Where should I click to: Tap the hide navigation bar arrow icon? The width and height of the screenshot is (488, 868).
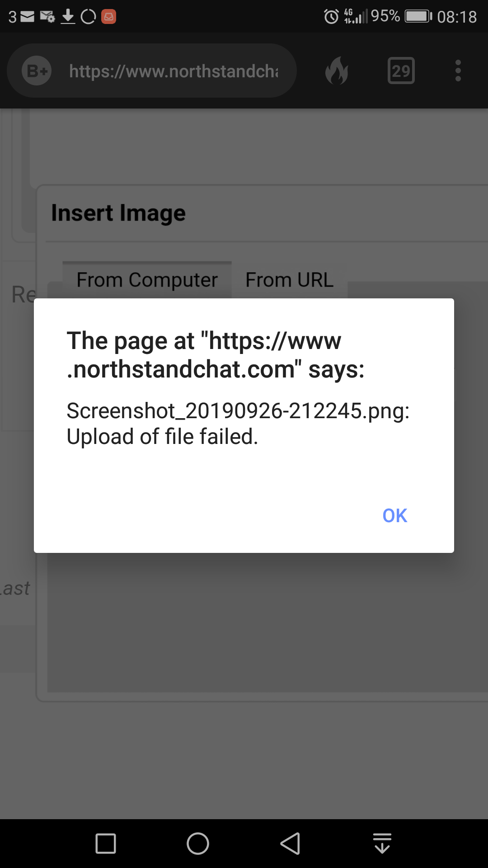point(382,844)
